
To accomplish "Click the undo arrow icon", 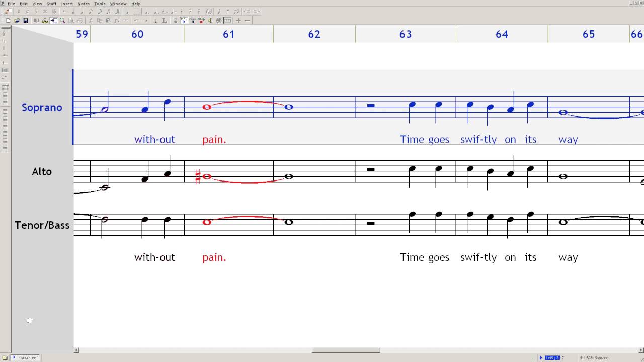I will (136, 21).
